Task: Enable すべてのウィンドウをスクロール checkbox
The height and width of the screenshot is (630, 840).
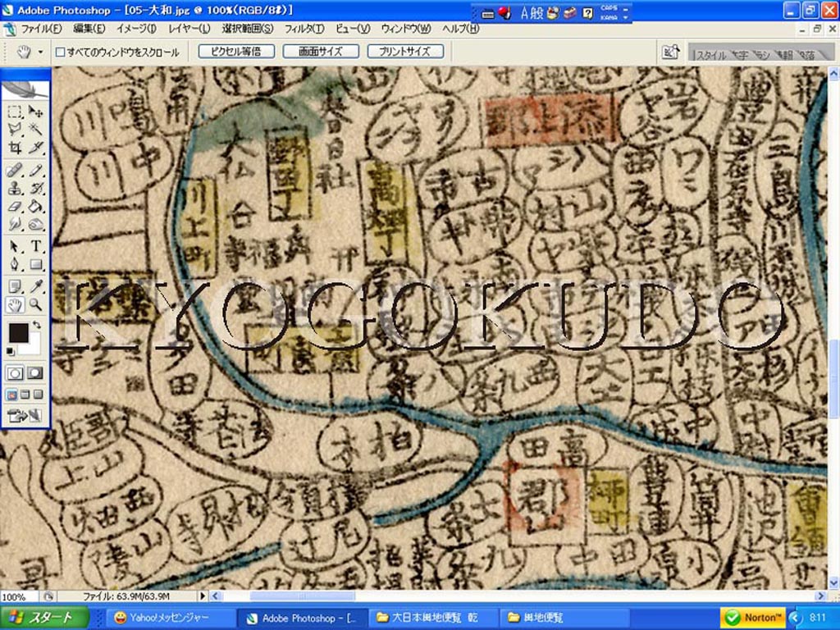Action: point(61,52)
